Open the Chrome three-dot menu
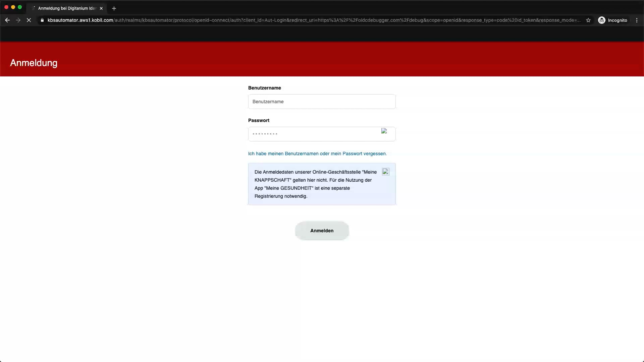Image resolution: width=644 pixels, height=362 pixels. [x=637, y=20]
